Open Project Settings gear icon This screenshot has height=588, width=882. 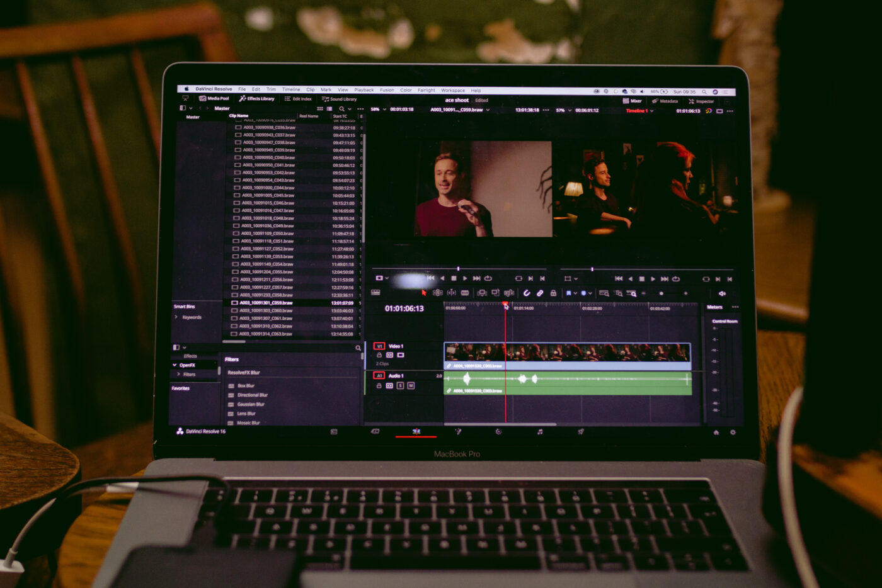click(x=733, y=432)
